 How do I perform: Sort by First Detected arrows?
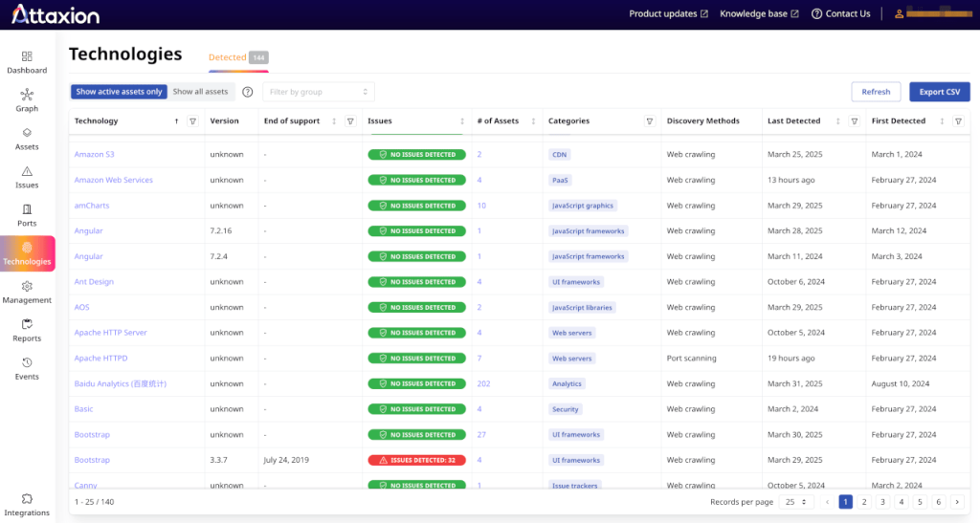coord(942,121)
